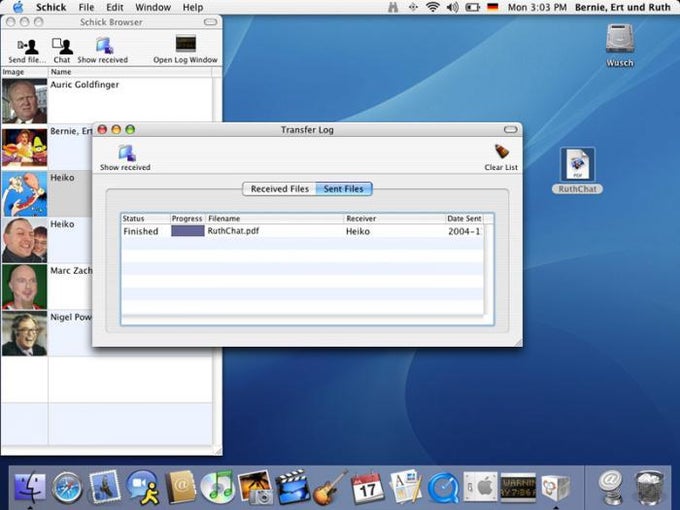Open GarageBand guitar icon in Dock
The height and width of the screenshot is (510, 680).
330,488
